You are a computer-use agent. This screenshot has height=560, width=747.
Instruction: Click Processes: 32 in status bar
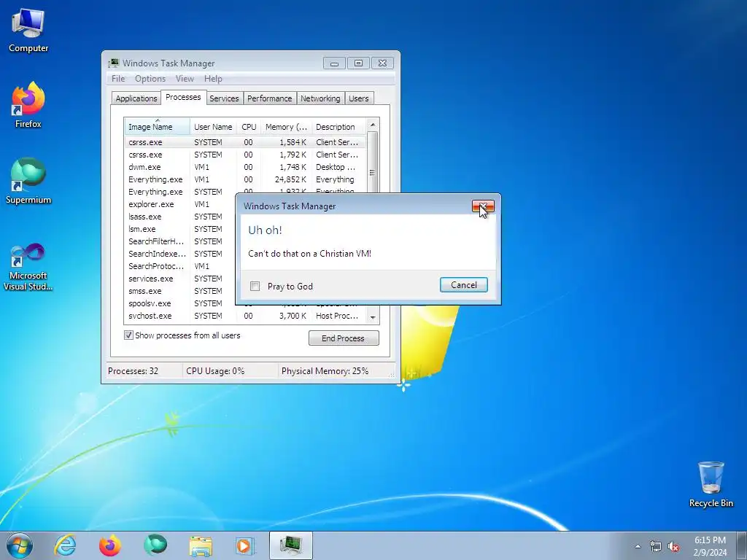tap(133, 371)
